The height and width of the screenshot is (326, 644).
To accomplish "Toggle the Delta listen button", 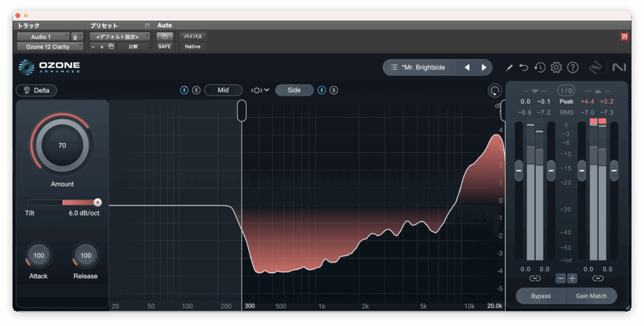I will pyautogui.click(x=36, y=90).
